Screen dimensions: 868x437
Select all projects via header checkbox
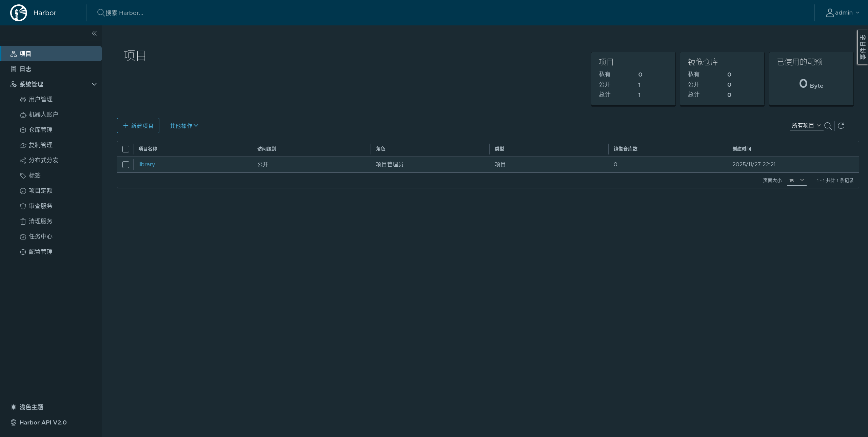[x=126, y=149]
